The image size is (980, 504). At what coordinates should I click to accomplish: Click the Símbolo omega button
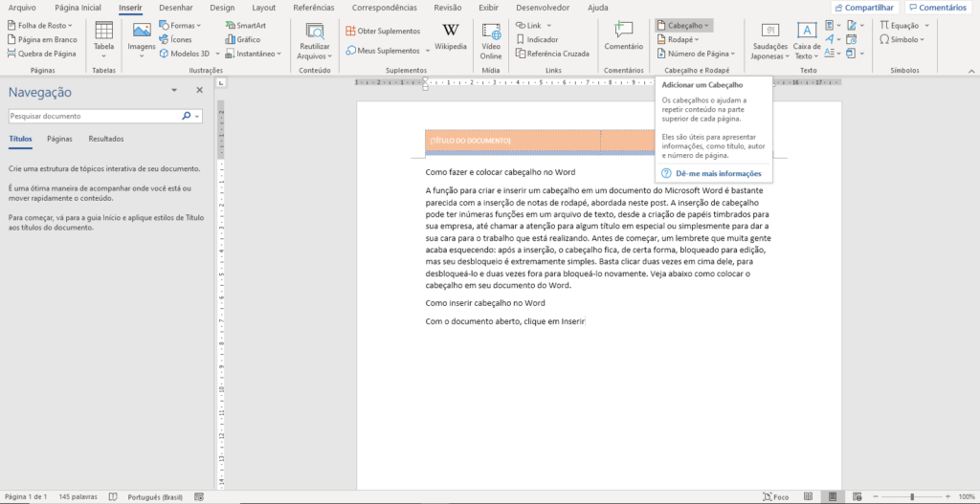click(900, 39)
